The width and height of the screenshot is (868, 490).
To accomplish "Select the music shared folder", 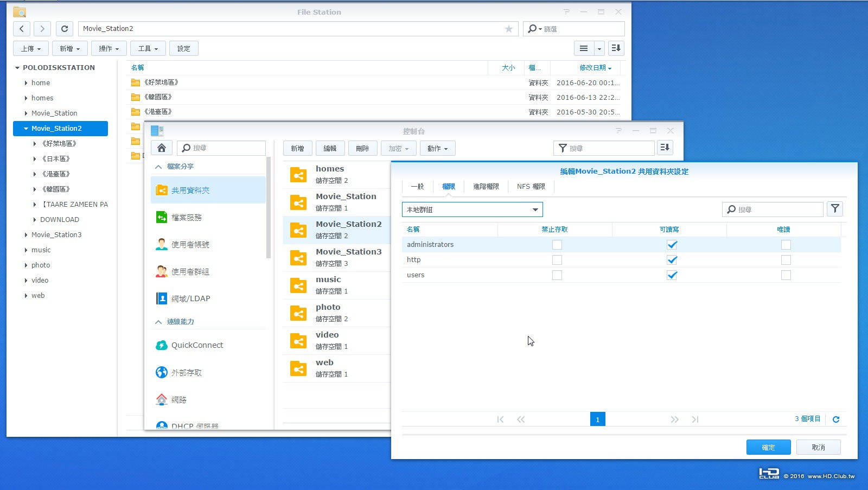I will coord(336,285).
